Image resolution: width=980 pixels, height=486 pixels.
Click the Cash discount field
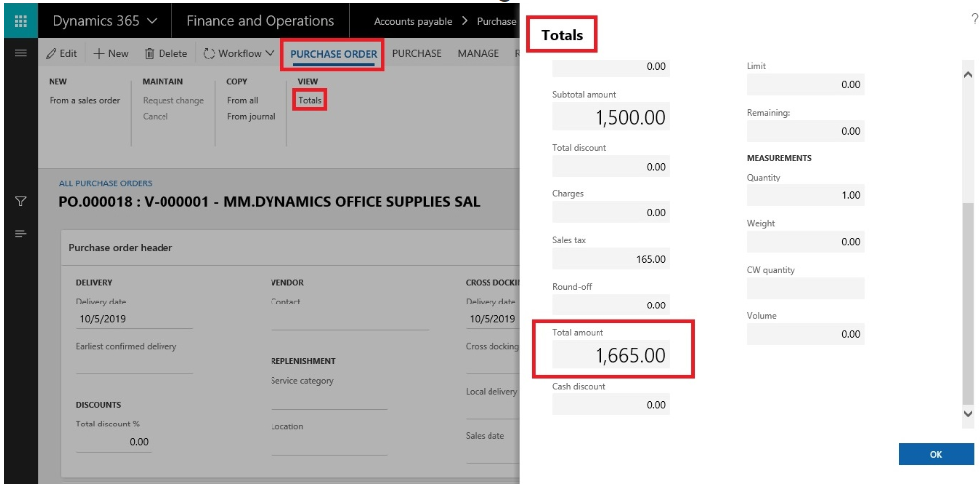point(610,404)
